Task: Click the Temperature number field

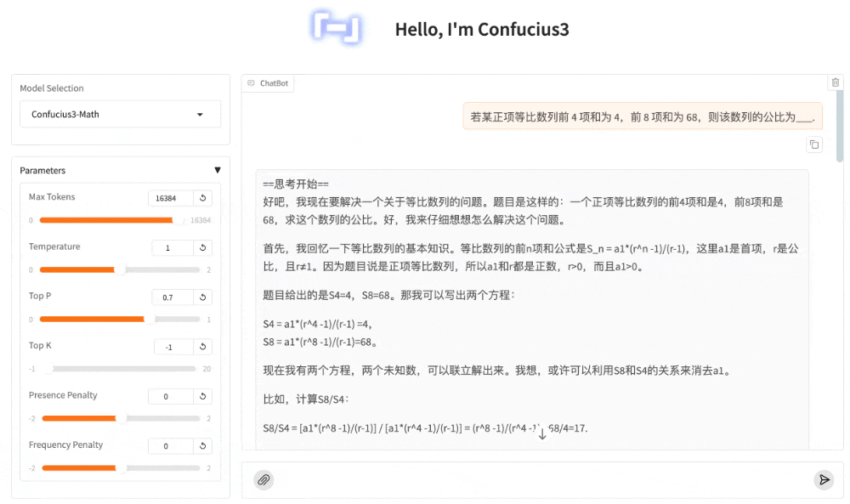Action: [173, 247]
